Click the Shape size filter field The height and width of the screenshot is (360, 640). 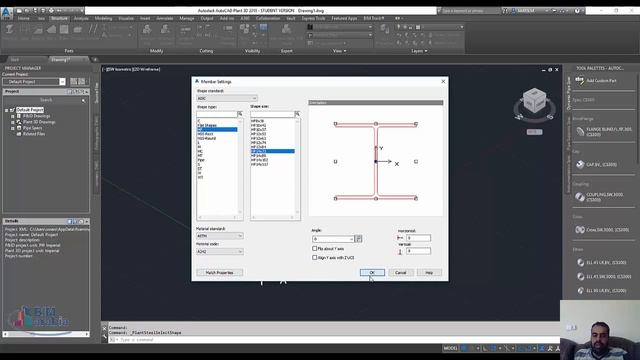coord(272,114)
